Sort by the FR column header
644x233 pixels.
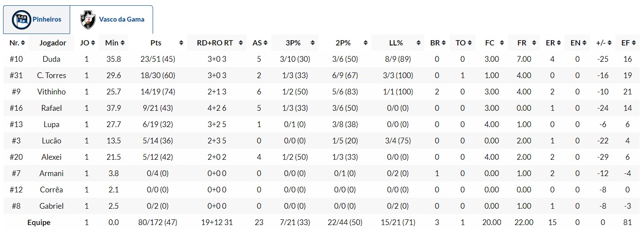pos(522,43)
